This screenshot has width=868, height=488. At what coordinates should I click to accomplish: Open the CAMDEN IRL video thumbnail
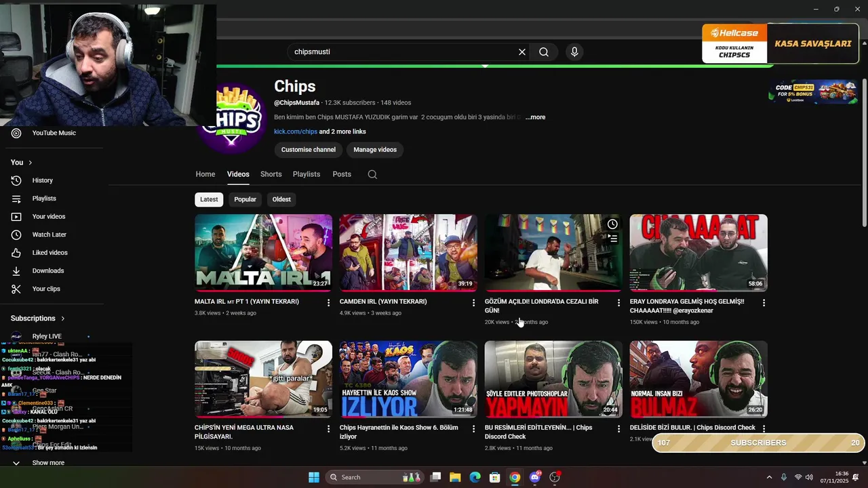point(408,253)
